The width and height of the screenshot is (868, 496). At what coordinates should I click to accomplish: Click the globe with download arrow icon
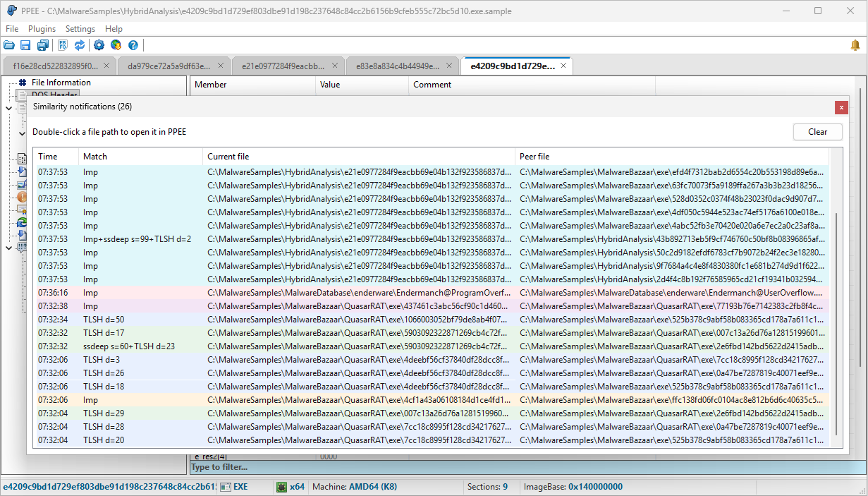(x=116, y=45)
